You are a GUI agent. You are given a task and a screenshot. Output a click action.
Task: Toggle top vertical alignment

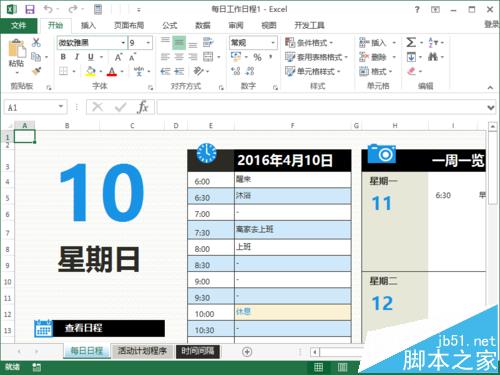tap(165, 40)
